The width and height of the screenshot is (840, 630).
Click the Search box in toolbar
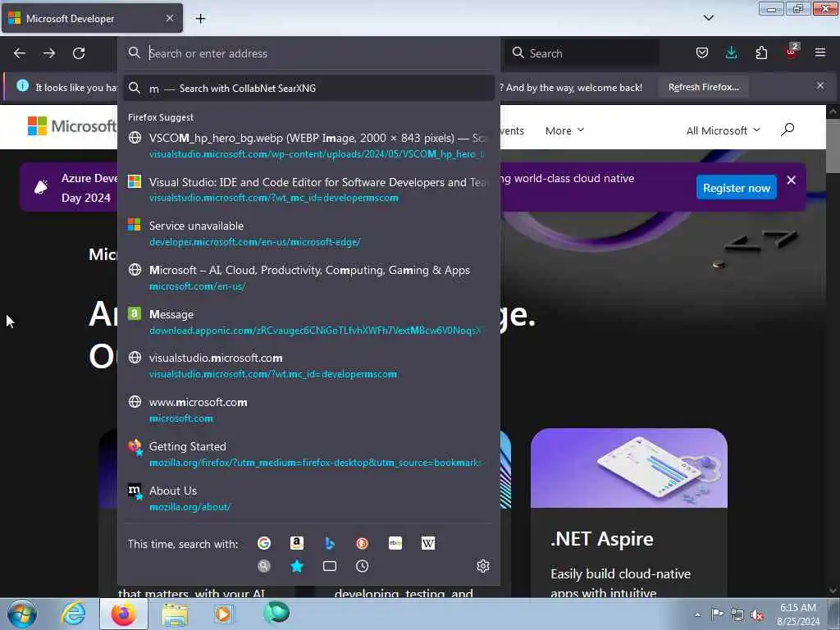[x=582, y=53]
